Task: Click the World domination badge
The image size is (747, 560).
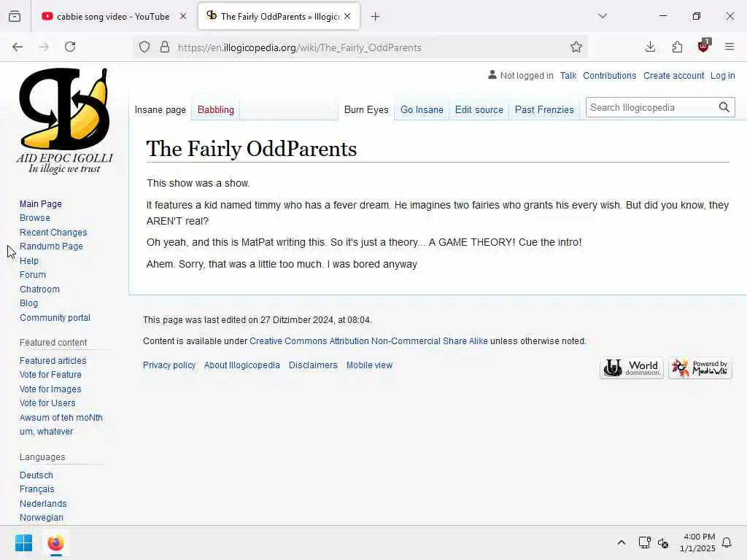Action: pyautogui.click(x=632, y=368)
